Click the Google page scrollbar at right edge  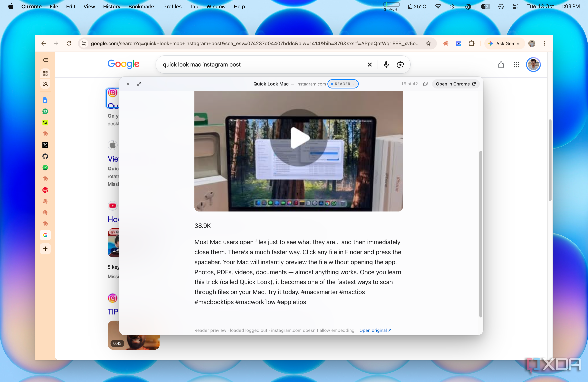(550, 160)
